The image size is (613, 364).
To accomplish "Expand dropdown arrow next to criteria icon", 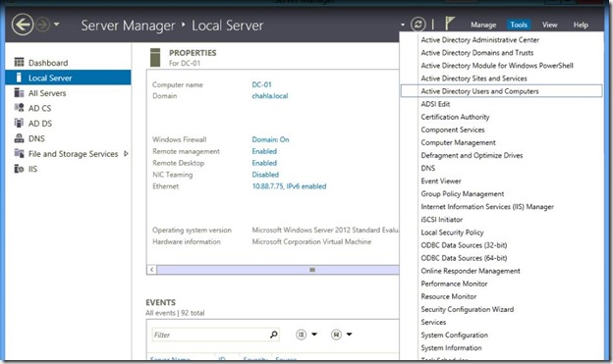I will point(314,335).
